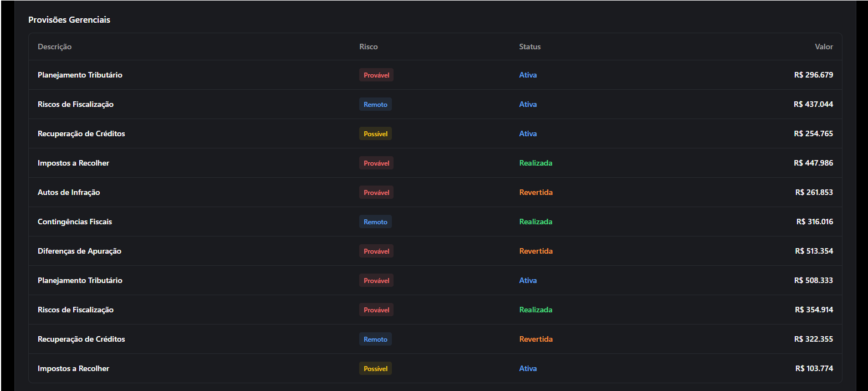Viewport: 868px width, 391px height.
Task: Open the Contingências Fiscais entry
Action: tap(75, 222)
